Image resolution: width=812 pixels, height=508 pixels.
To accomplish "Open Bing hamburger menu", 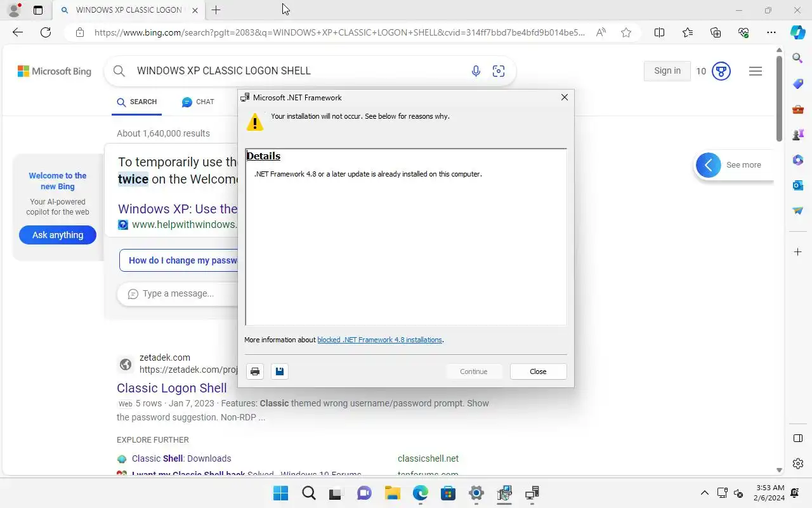I will coord(756,71).
